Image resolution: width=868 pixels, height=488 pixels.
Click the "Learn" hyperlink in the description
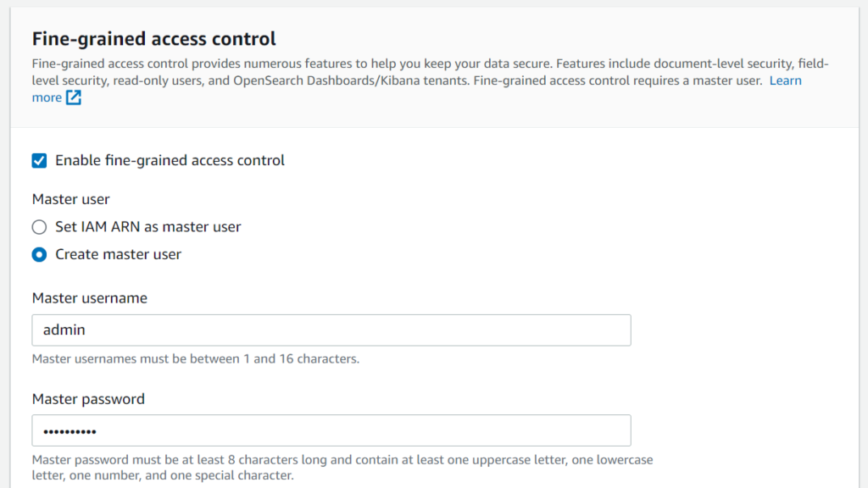(785, 80)
